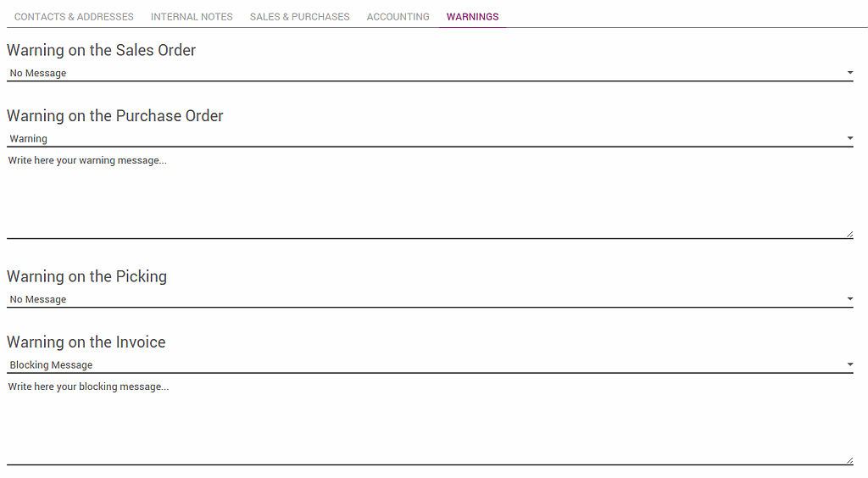Click the "Warning on the Invoice" heading
Viewport: 868px width, 478px height.
pos(86,342)
